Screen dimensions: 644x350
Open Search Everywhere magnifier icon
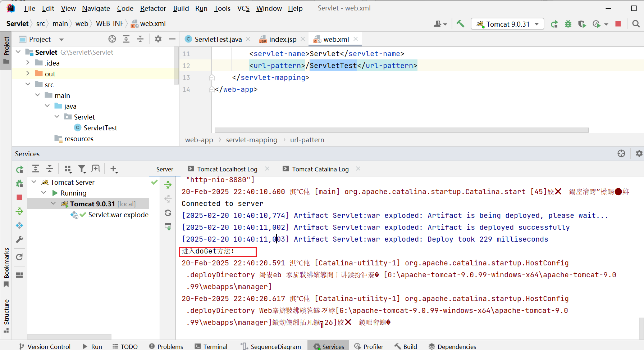[636, 24]
